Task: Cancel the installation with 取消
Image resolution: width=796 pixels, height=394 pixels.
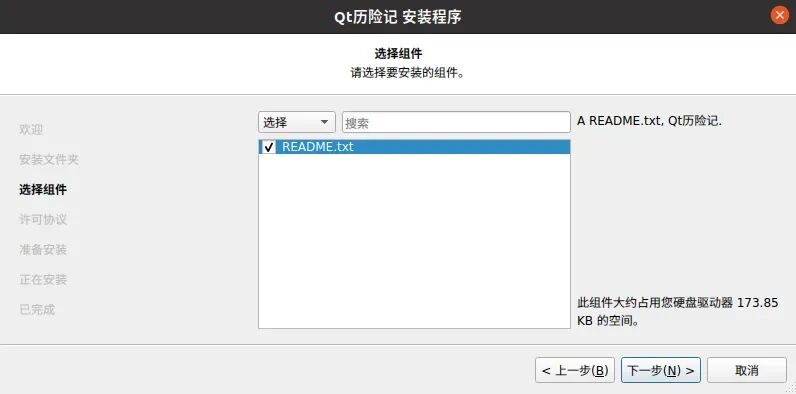Action: click(747, 370)
